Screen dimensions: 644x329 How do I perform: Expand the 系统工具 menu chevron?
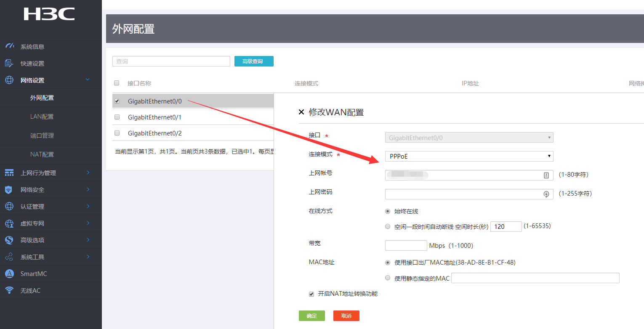[88, 257]
